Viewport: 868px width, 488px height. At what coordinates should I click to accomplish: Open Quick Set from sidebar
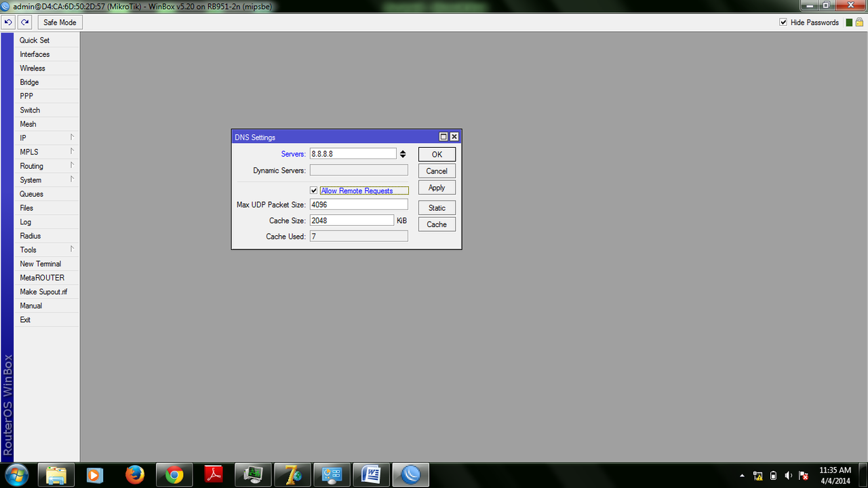tap(47, 40)
